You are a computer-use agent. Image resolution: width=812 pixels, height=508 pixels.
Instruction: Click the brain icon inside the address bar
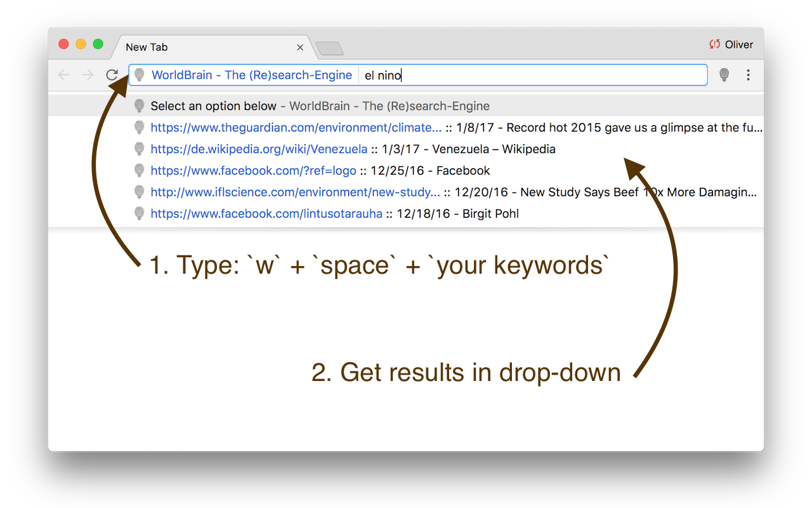tap(140, 75)
